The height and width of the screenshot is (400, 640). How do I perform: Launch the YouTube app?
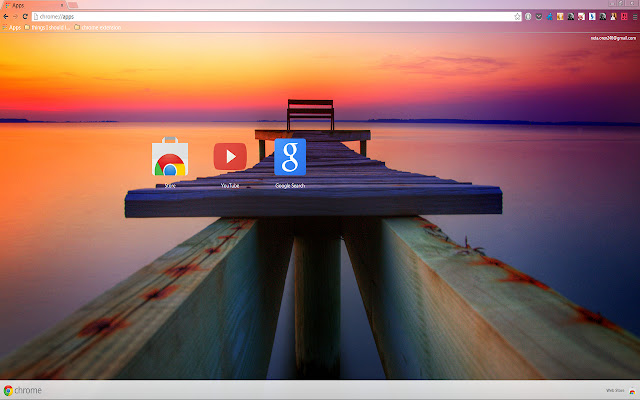click(230, 156)
